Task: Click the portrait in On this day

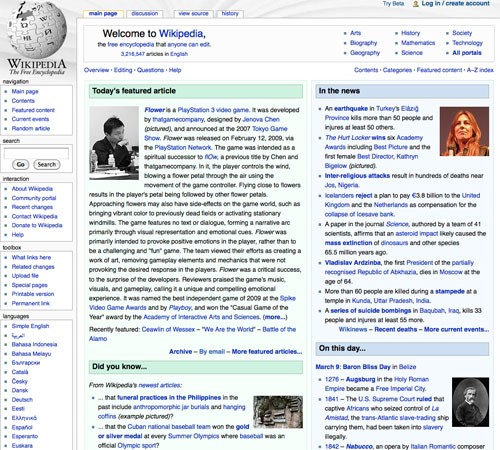Action: point(470,402)
